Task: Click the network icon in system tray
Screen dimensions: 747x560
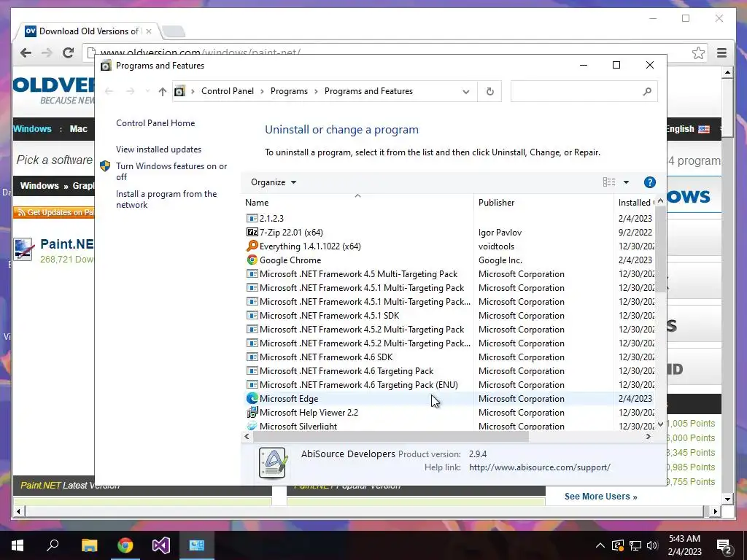Action: coord(635,545)
